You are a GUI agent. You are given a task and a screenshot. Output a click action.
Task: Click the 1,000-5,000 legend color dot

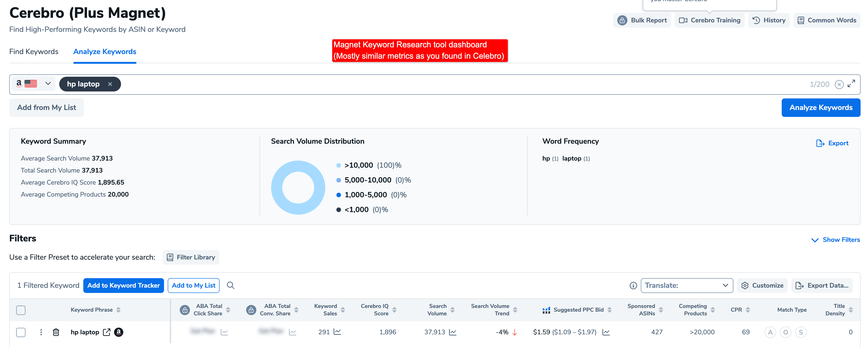[339, 195]
